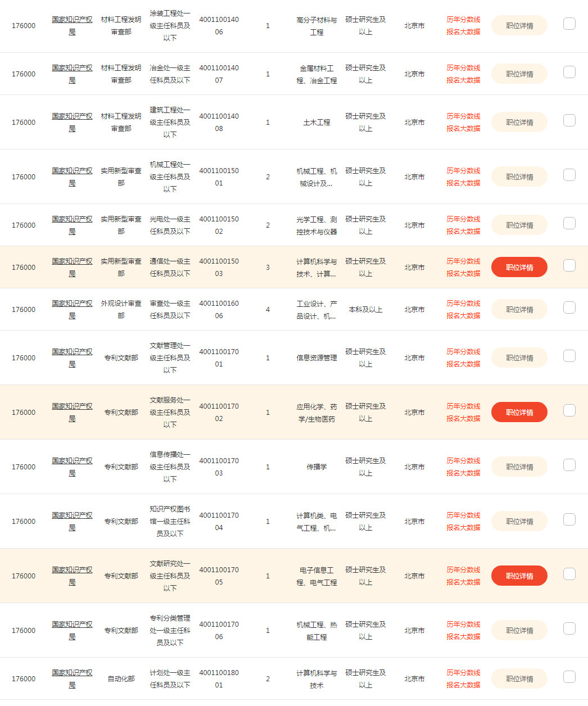Click 国家知识产权局 link in 知识产权图书馆 row

[72, 522]
